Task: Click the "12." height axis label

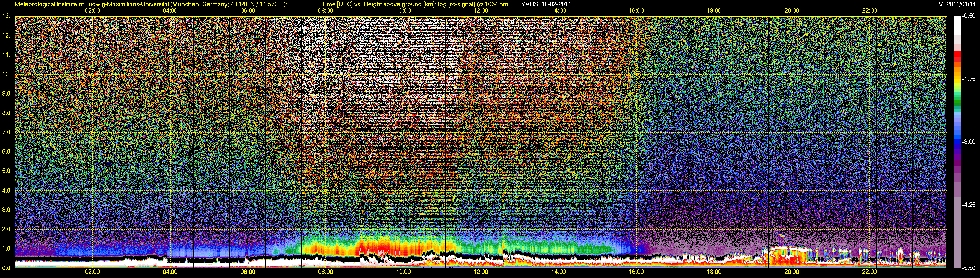Action: (6, 35)
